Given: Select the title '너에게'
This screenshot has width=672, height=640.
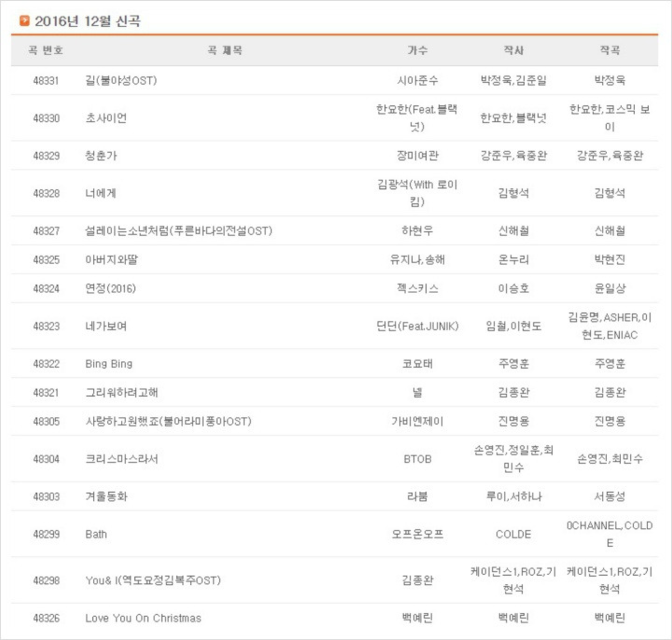Looking at the screenshot, I should [x=101, y=193].
